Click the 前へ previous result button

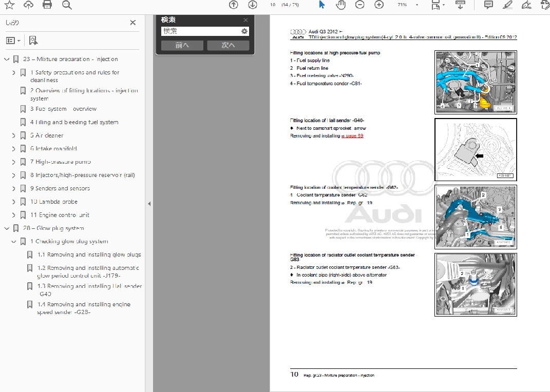(x=182, y=45)
